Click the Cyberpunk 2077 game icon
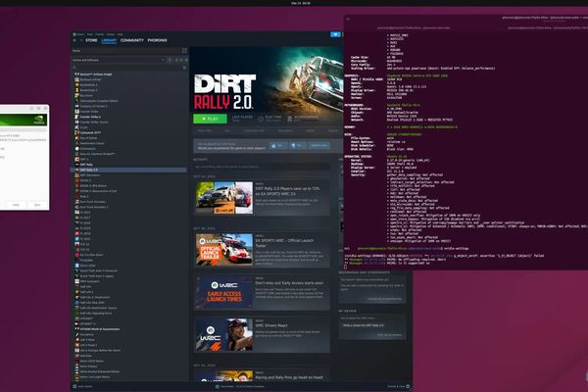Screen dimensions: 588x392 [x=76, y=133]
